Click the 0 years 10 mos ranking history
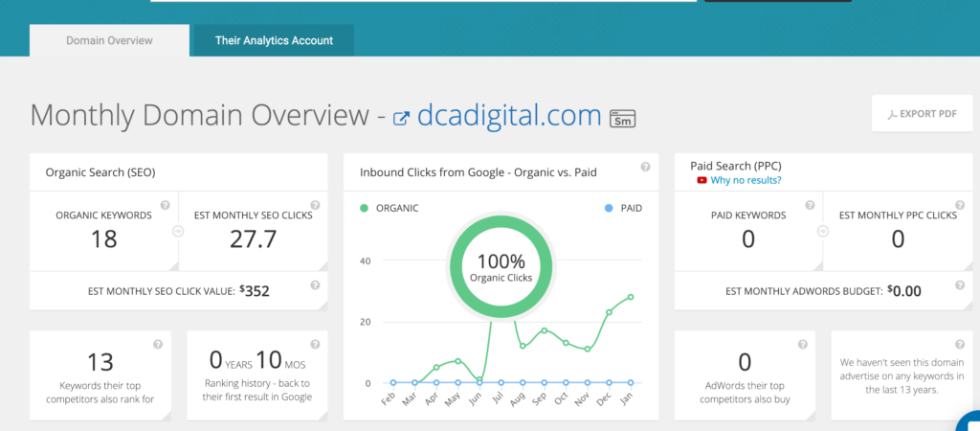Viewport: 980px width, 431px height. tap(256, 361)
